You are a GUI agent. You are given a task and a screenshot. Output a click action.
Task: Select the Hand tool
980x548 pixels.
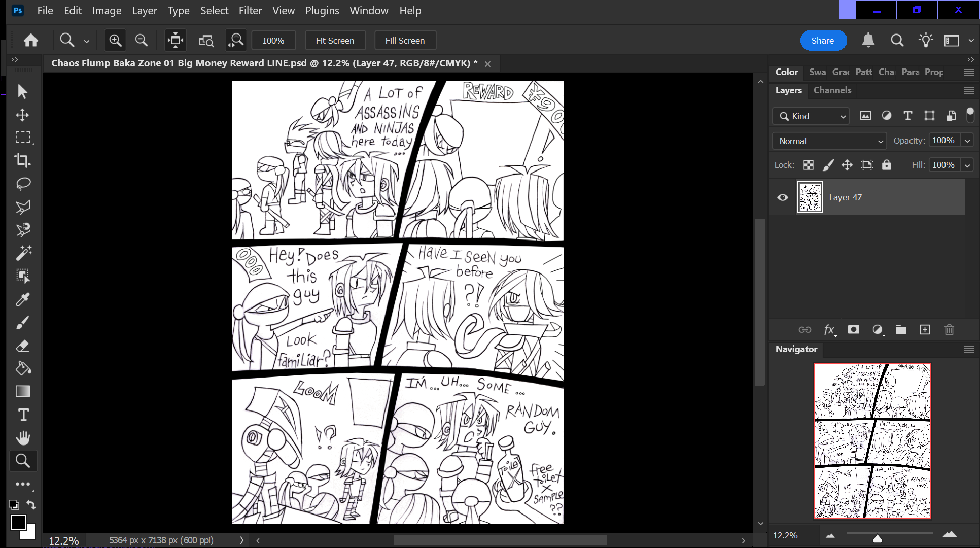23,437
